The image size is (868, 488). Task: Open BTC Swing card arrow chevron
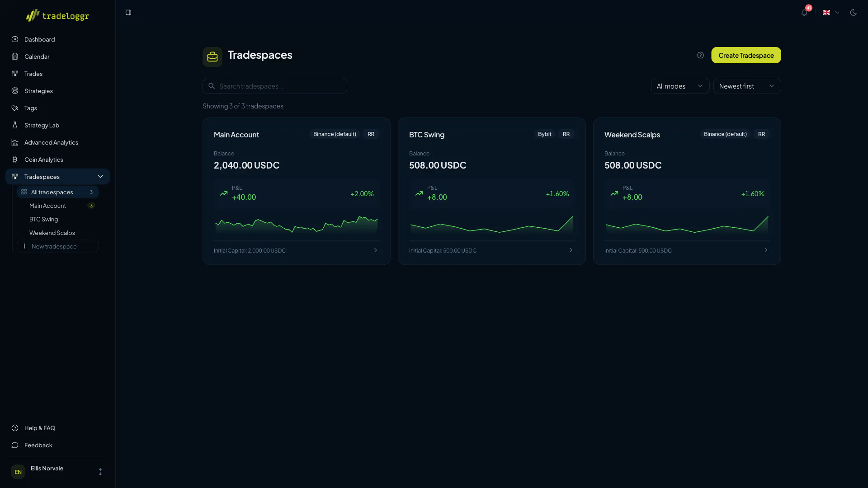tap(571, 250)
